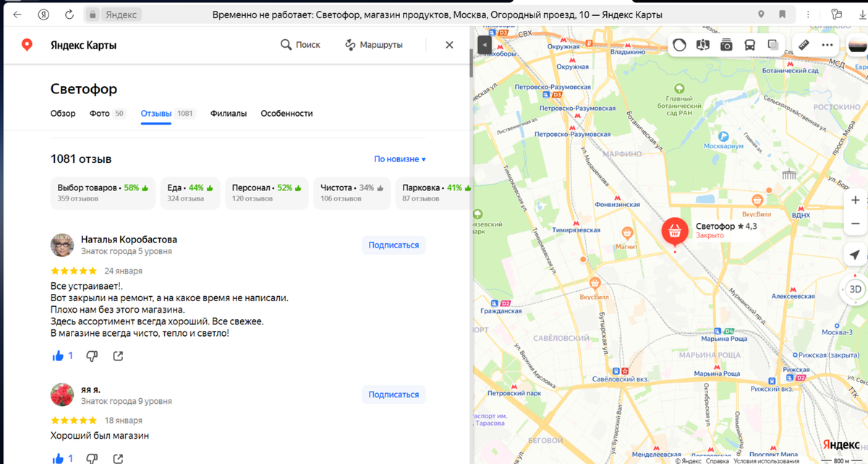Toggle the traffic layer on the map
The height and width of the screenshot is (464, 868).
pos(679,45)
